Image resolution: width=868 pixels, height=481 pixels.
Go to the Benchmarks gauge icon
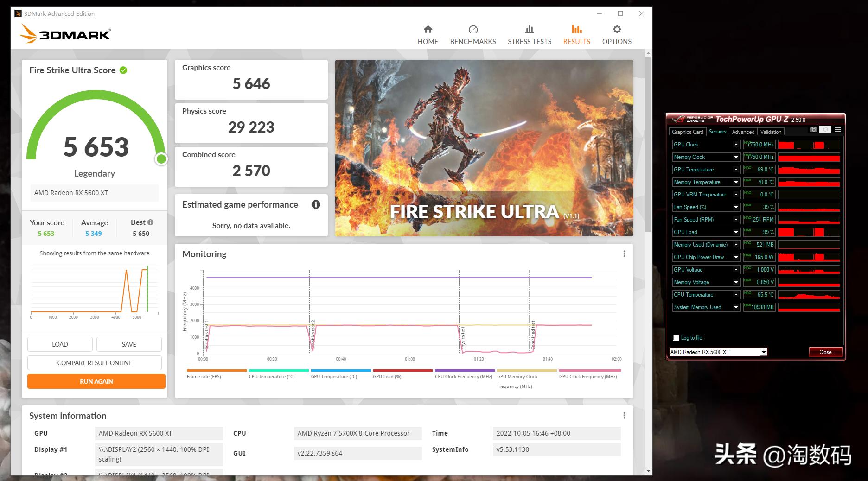473,30
